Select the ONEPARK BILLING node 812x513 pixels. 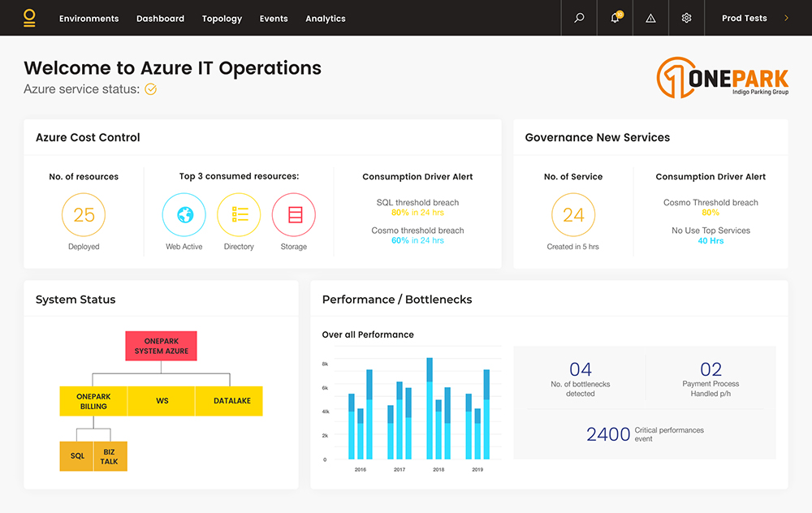[x=93, y=401]
